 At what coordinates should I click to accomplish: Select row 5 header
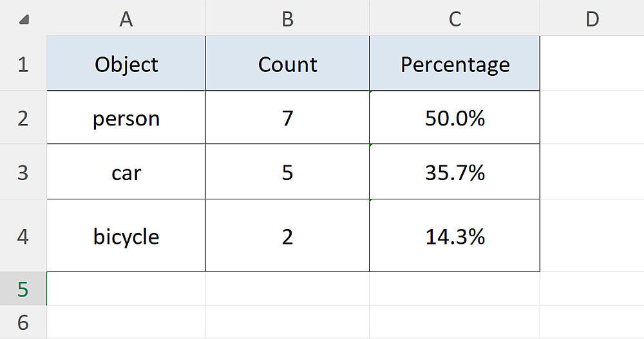tap(23, 289)
